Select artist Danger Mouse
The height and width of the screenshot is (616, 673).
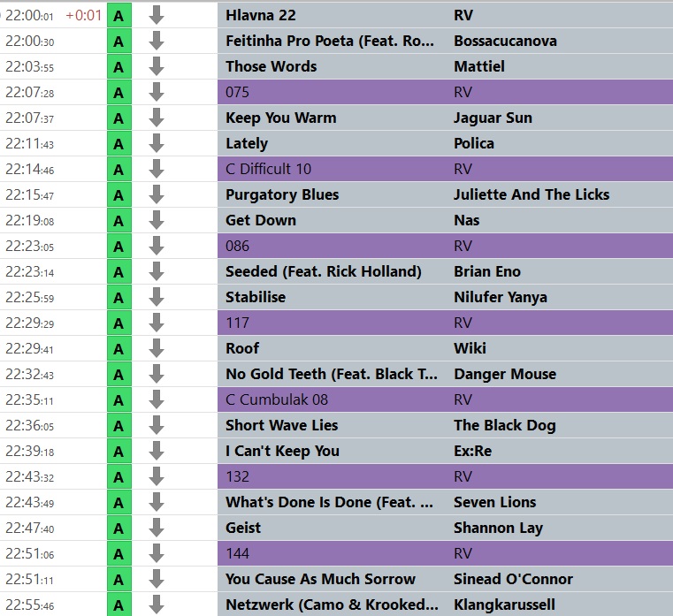505,375
